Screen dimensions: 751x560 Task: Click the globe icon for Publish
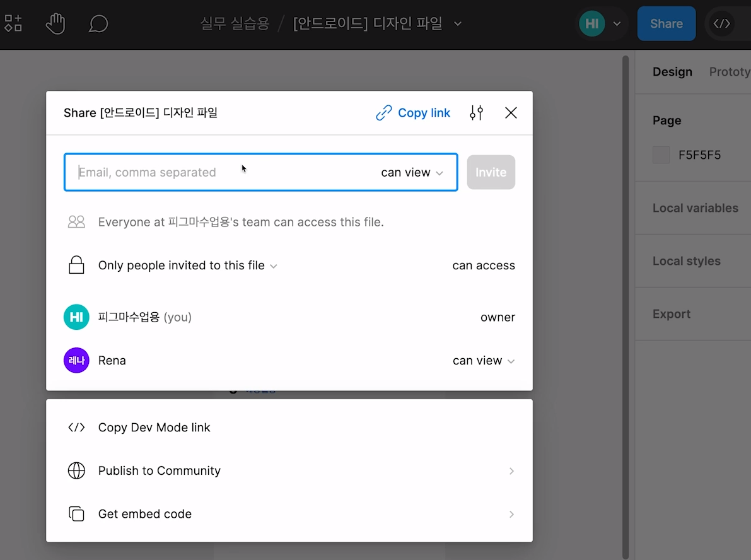click(77, 471)
